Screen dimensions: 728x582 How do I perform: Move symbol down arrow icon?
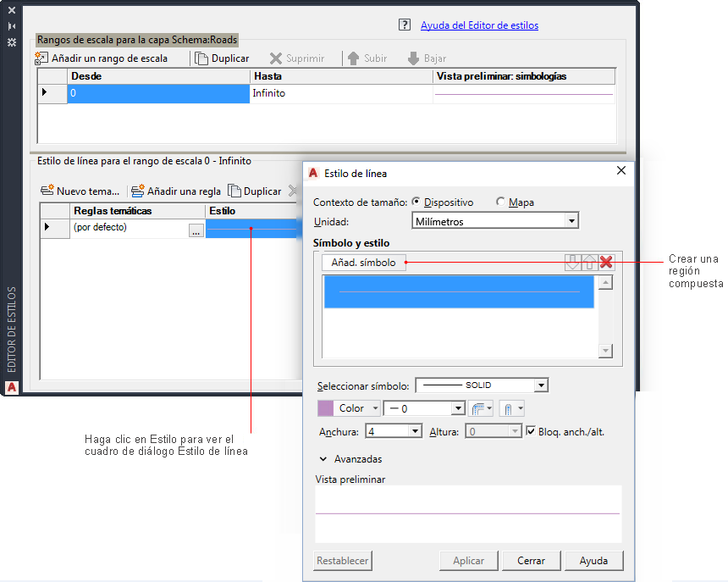tap(572, 263)
